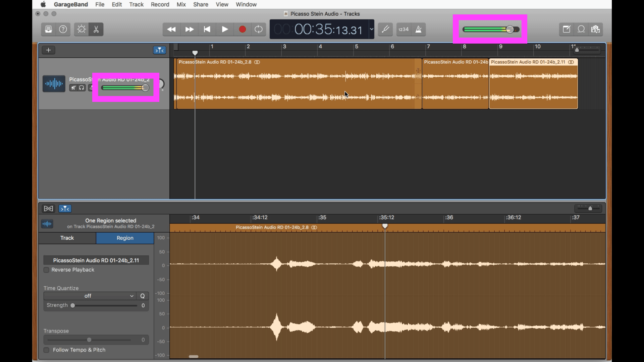Enable Reverse Playback
The image size is (644, 362).
pos(47,270)
